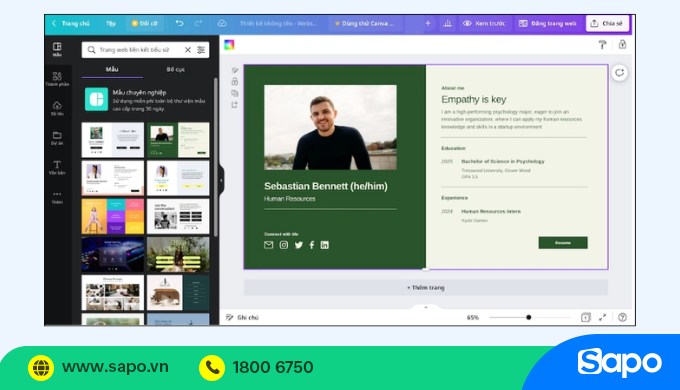
Task: Click the Thêm trang add page bar
Action: coord(425,288)
